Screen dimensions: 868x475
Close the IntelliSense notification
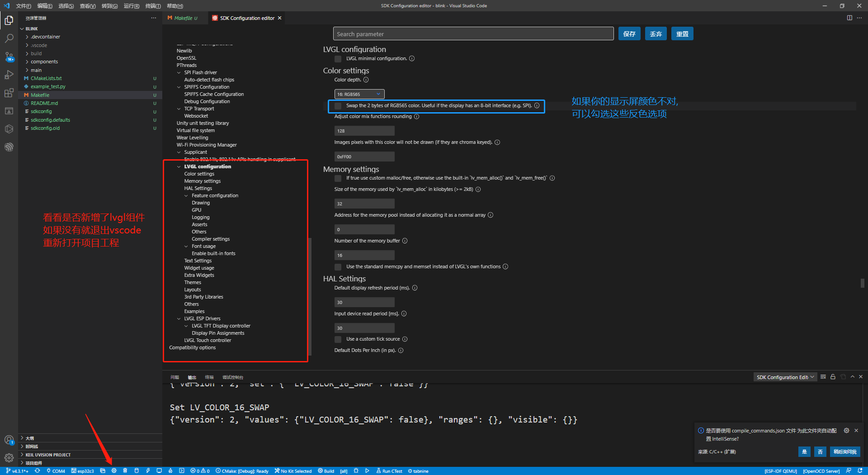pyautogui.click(x=856, y=431)
